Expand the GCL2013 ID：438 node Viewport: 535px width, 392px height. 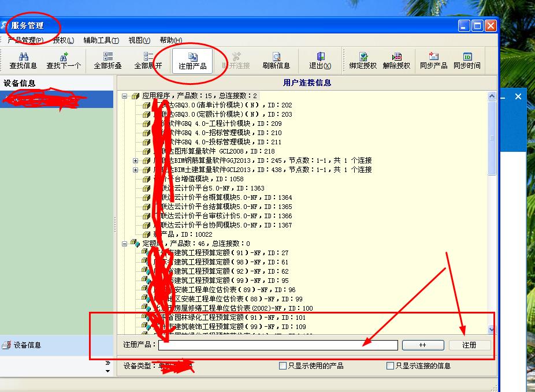135,170
